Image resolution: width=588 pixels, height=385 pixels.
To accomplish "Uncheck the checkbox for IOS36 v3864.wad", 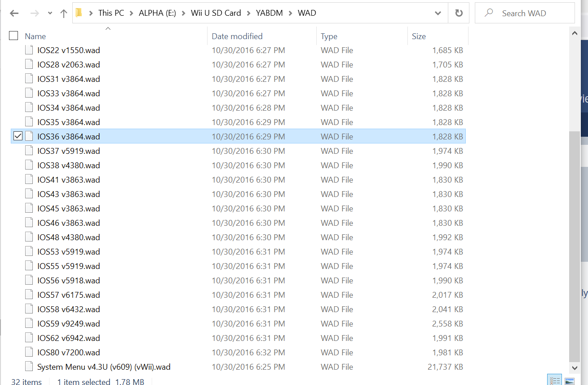I will point(18,136).
